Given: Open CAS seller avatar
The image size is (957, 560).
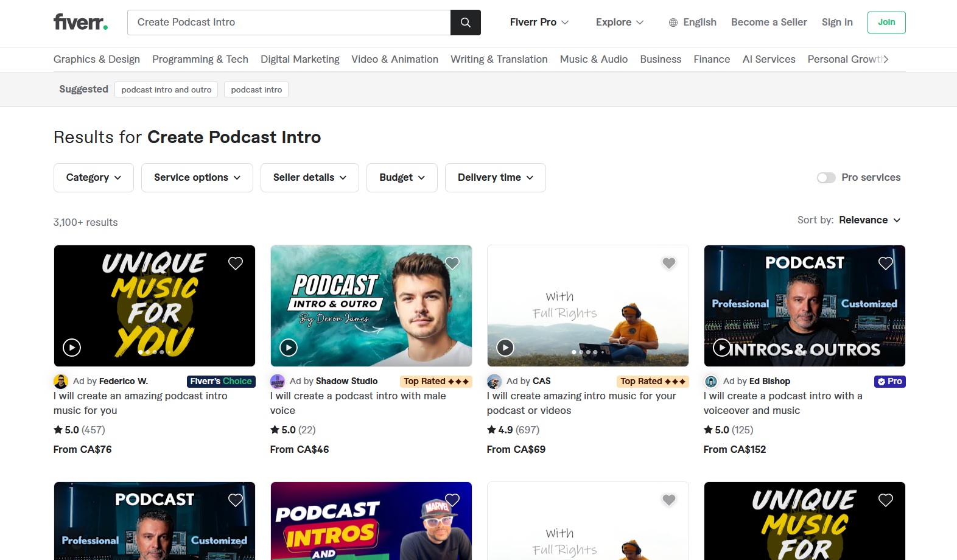Looking at the screenshot, I should coord(494,382).
